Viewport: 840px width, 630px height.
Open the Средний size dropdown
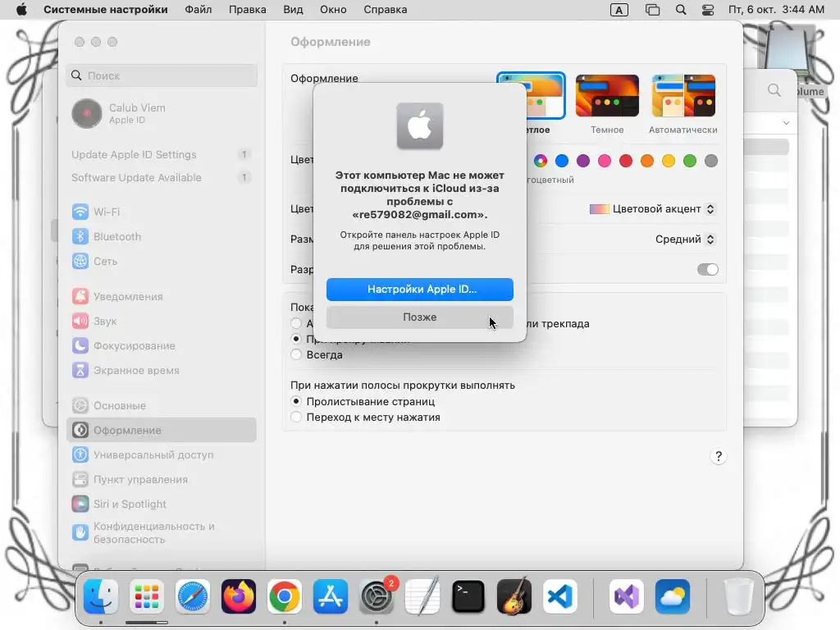tap(685, 239)
